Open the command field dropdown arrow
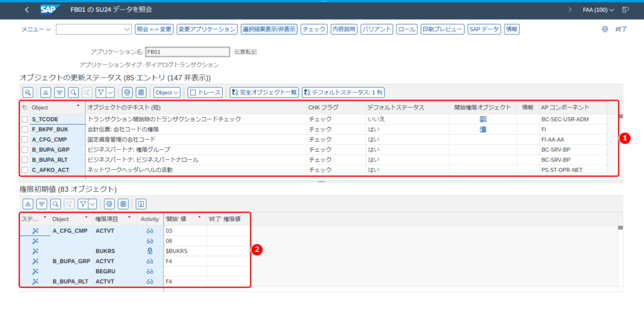644x309 pixels. (127, 29)
